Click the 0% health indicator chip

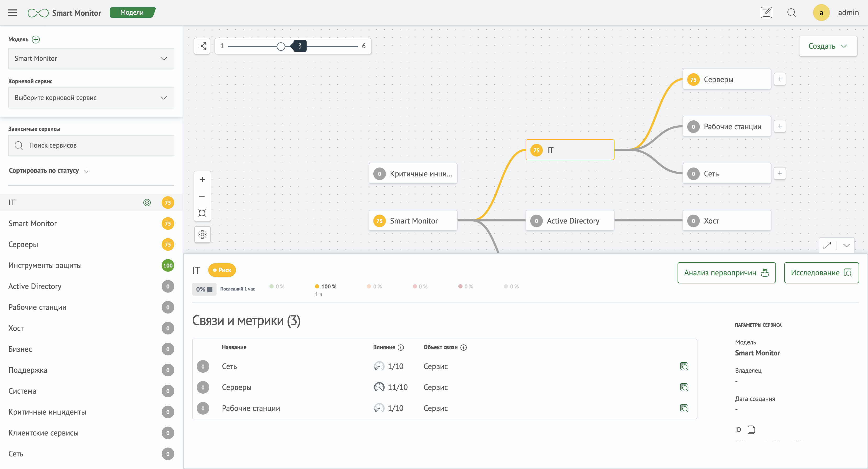pyautogui.click(x=204, y=289)
